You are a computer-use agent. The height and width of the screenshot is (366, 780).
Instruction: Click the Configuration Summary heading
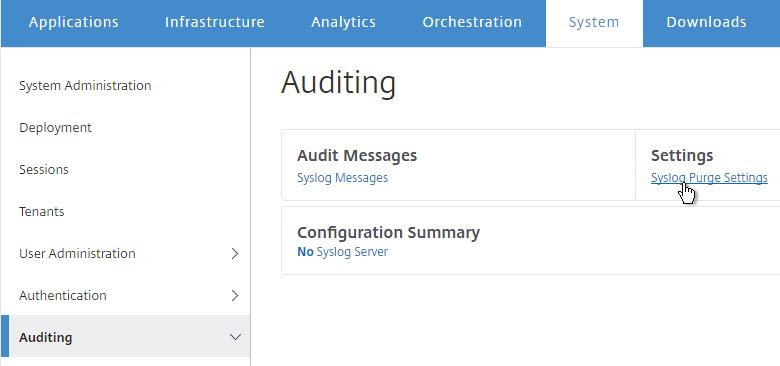388,232
